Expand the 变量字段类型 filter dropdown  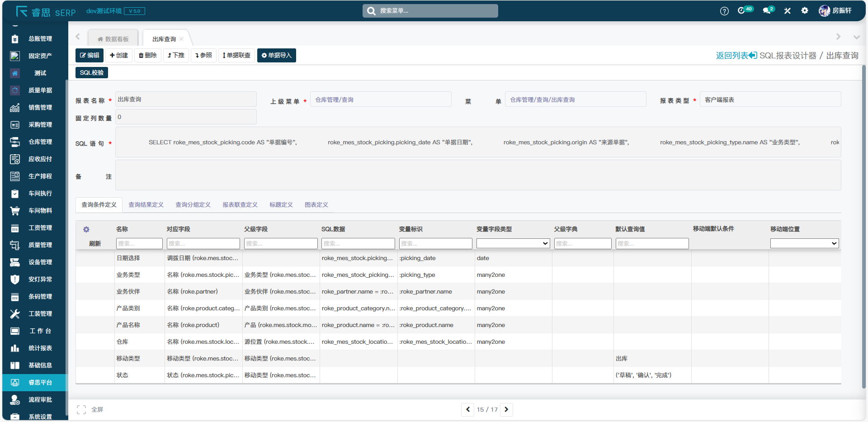click(x=513, y=243)
